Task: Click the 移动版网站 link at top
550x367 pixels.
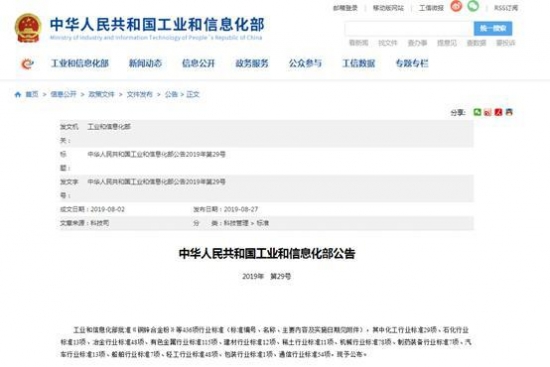Action: (x=388, y=8)
